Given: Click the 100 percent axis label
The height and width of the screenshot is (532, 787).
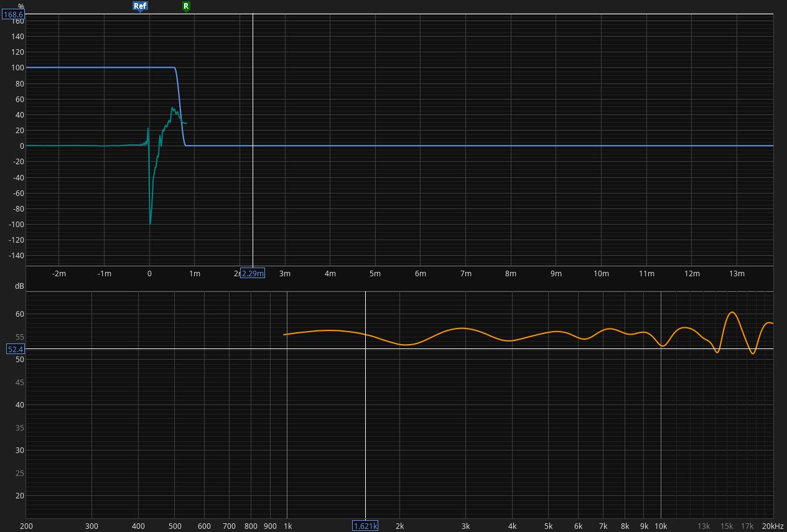Looking at the screenshot, I should 18,68.
